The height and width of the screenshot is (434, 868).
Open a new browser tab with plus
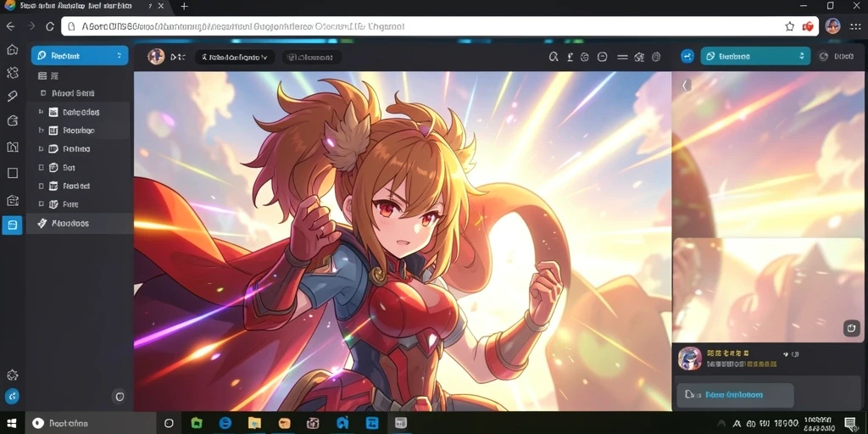pos(184,6)
